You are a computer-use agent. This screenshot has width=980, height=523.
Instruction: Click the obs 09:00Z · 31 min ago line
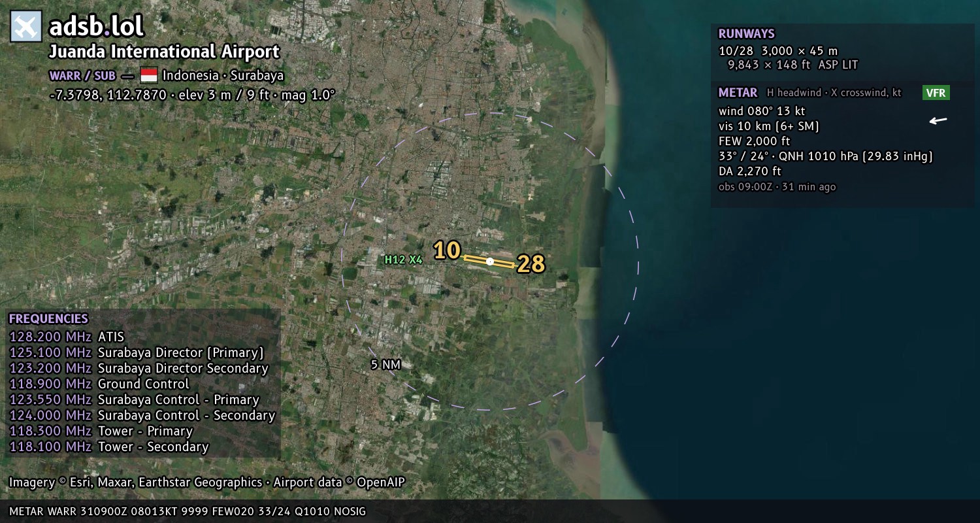[x=777, y=187]
